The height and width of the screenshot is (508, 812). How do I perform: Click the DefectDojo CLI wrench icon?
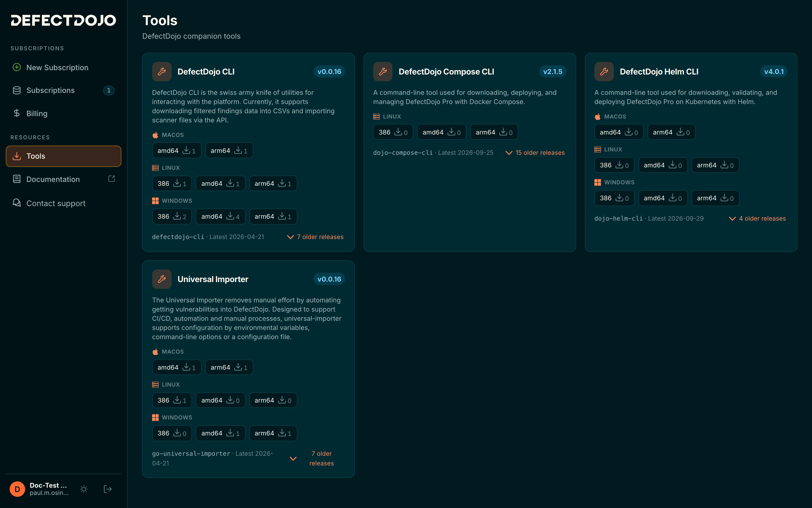coord(162,72)
